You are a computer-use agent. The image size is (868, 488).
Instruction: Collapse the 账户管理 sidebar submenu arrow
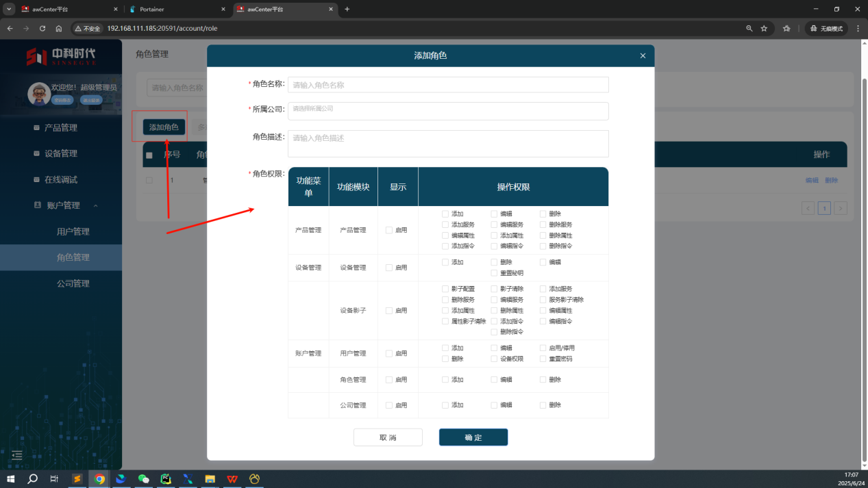pos(95,206)
